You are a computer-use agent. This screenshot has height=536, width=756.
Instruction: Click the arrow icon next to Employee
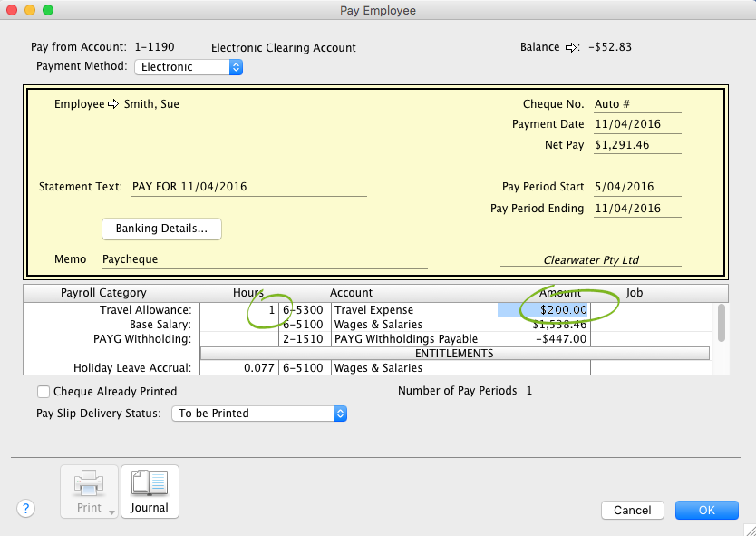113,104
